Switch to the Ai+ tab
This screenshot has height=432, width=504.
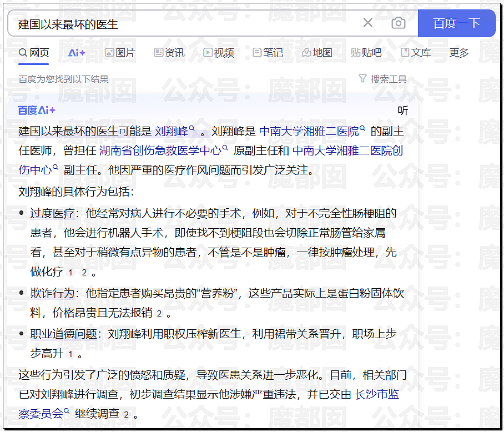tap(77, 52)
